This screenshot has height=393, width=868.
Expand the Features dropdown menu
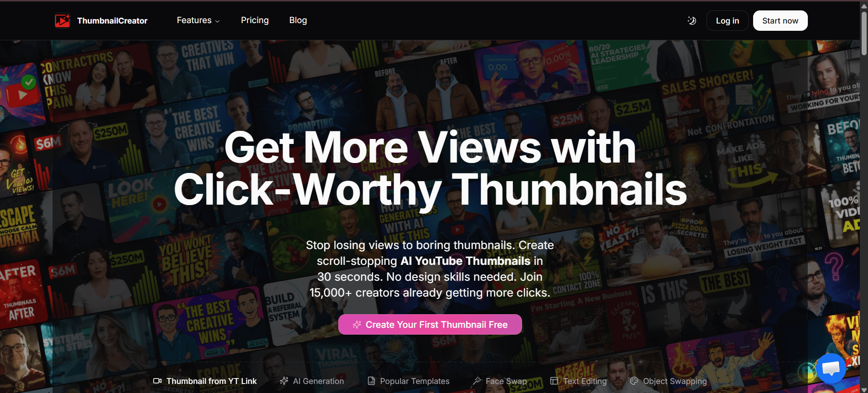tap(198, 20)
